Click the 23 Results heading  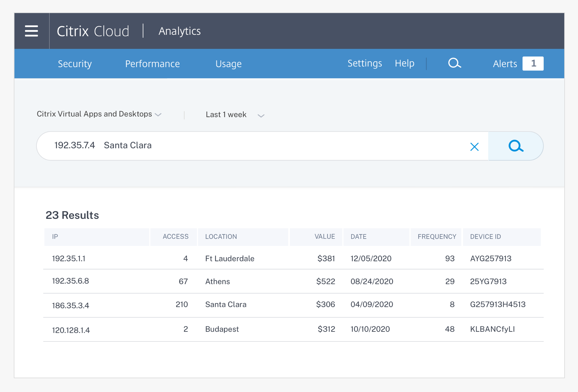[72, 215]
